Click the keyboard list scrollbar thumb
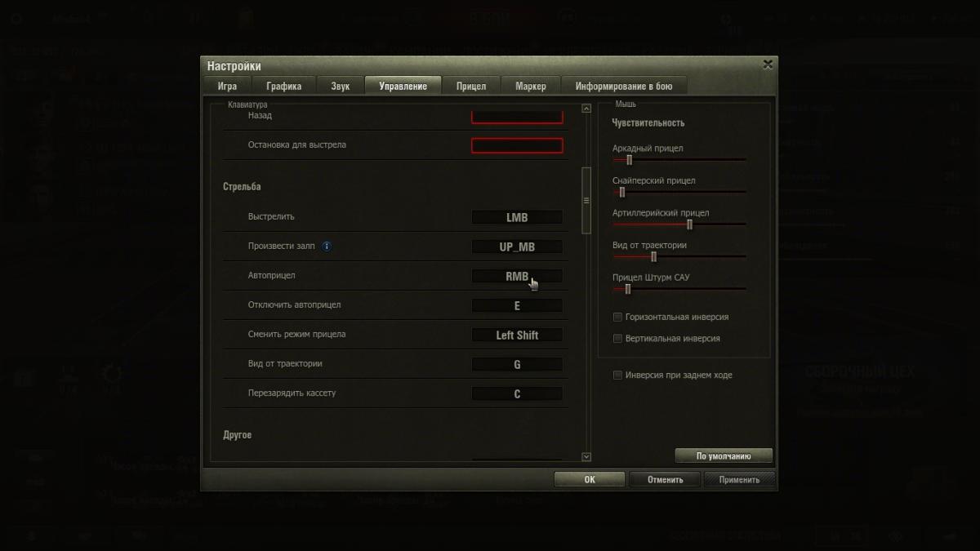This screenshot has height=551, width=980. click(586, 201)
